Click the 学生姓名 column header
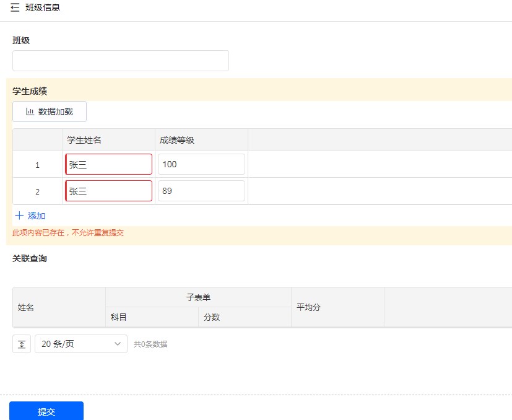512x420 pixels. pos(84,140)
